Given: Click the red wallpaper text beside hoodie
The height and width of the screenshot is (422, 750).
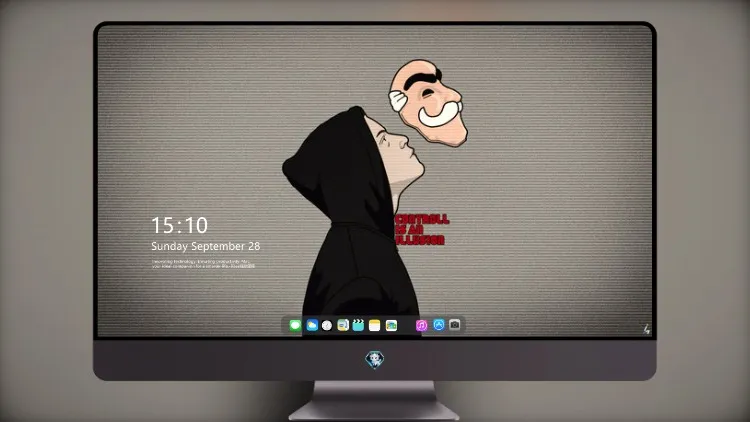Looking at the screenshot, I should tap(422, 230).
